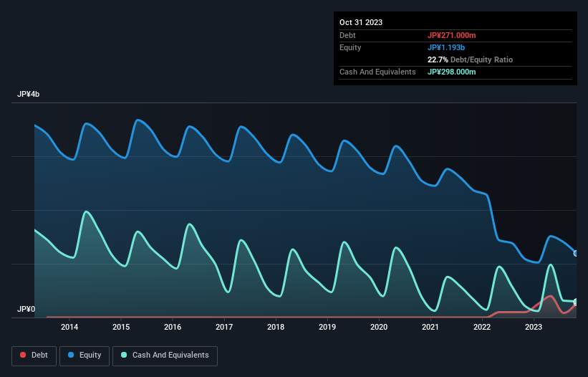Screen dimensions: 588x377
Task: Click the JP¥271.000m debt value
Action: 451,35
